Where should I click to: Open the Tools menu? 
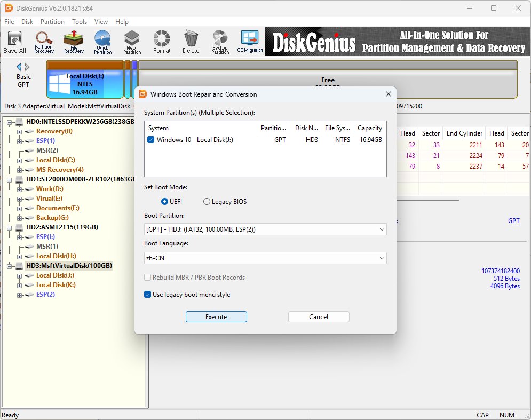tap(80, 22)
